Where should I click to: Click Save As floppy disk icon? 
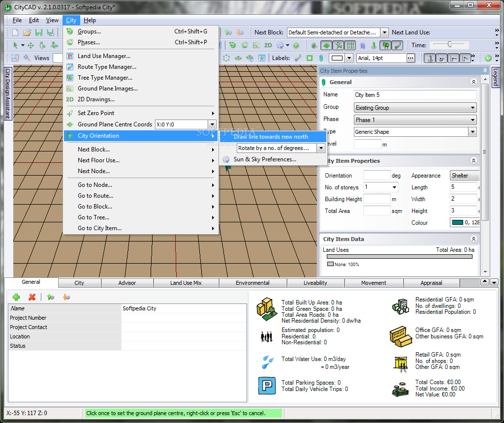(51, 32)
